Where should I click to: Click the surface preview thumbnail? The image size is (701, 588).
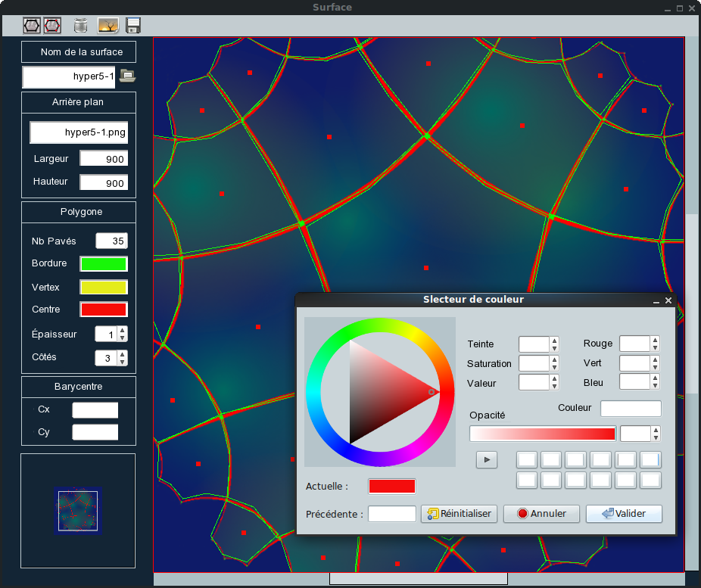[x=78, y=511]
